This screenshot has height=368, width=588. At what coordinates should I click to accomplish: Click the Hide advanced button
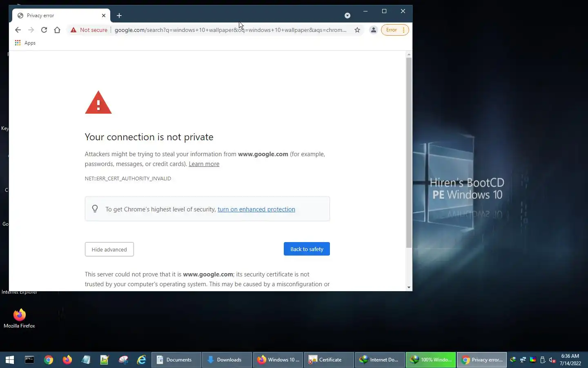pos(109,249)
